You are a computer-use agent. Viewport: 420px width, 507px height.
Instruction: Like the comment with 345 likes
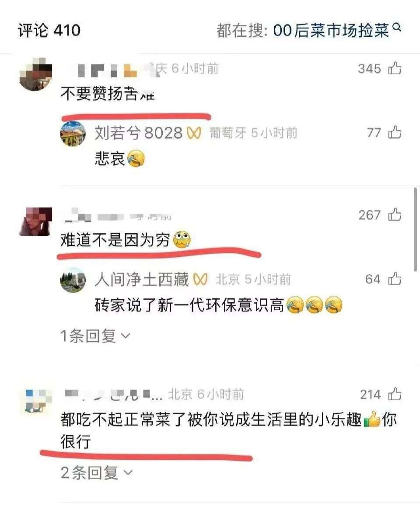pos(395,68)
